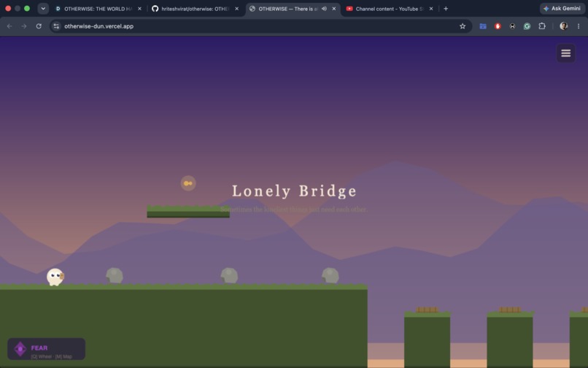Click the purple diamond FEAR icon

20,349
